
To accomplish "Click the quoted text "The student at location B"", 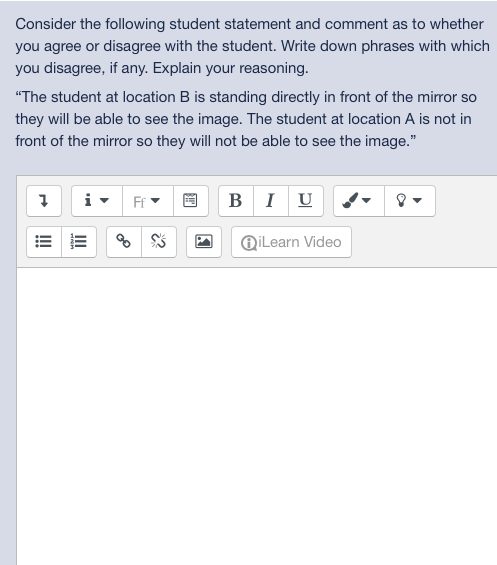I will point(102,97).
